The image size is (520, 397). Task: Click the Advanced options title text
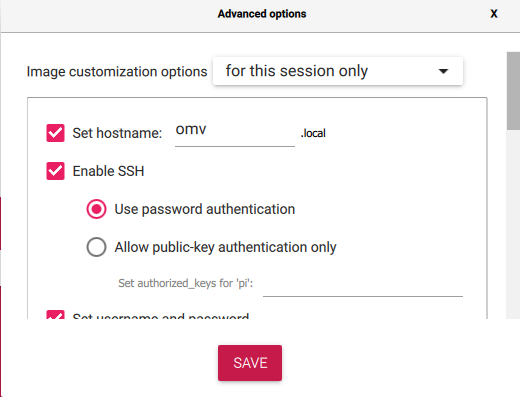[262, 14]
